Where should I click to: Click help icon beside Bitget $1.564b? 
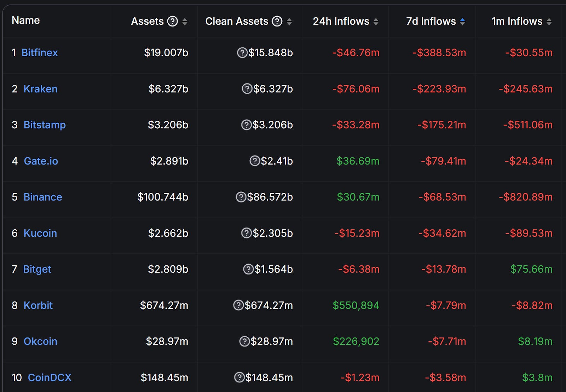[x=248, y=269]
